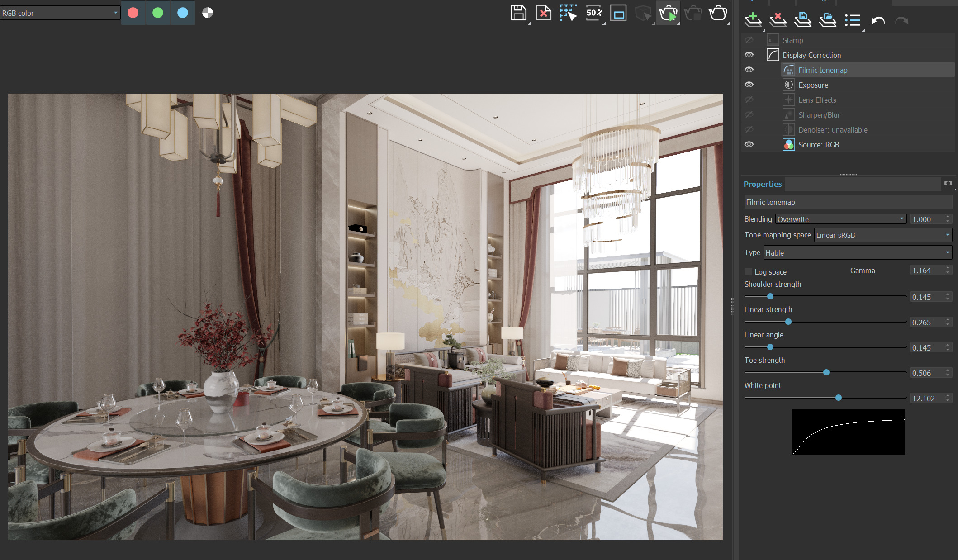Click the 50% zoom icon

pyautogui.click(x=593, y=13)
